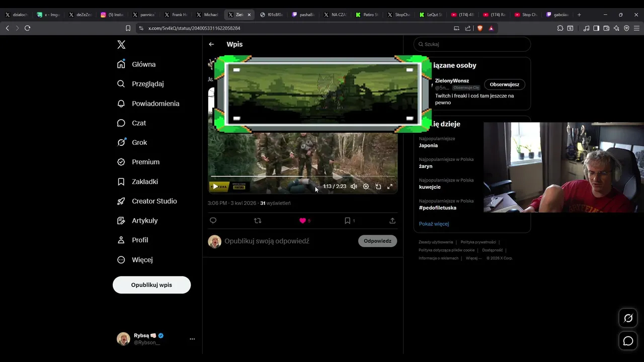The height and width of the screenshot is (362, 644).
Task: Click Opublikuj wpis button
Action: point(151,285)
